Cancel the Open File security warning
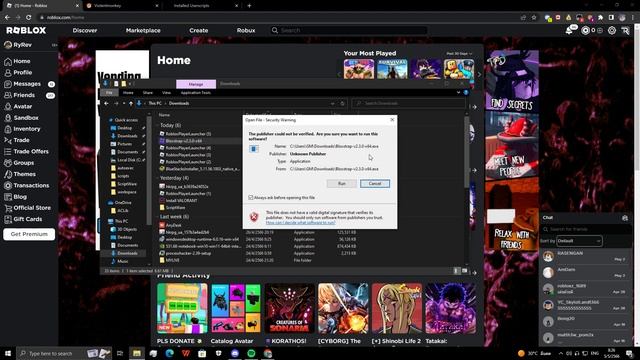 click(x=375, y=184)
